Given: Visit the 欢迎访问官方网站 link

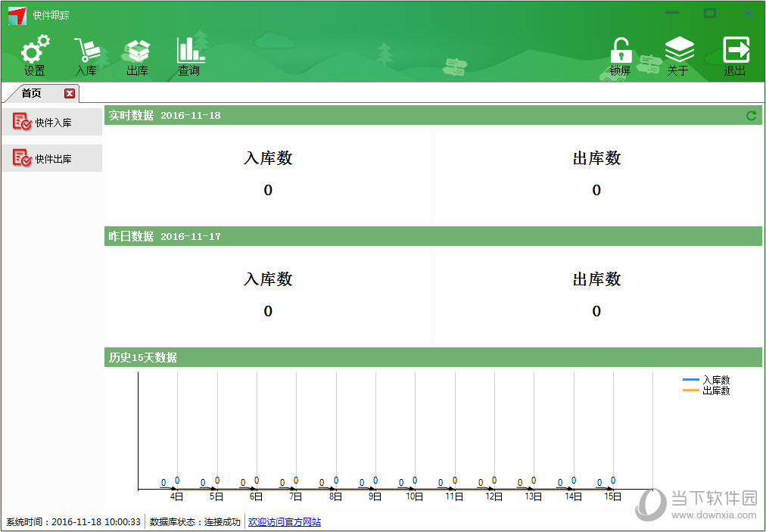Looking at the screenshot, I should 284,522.
